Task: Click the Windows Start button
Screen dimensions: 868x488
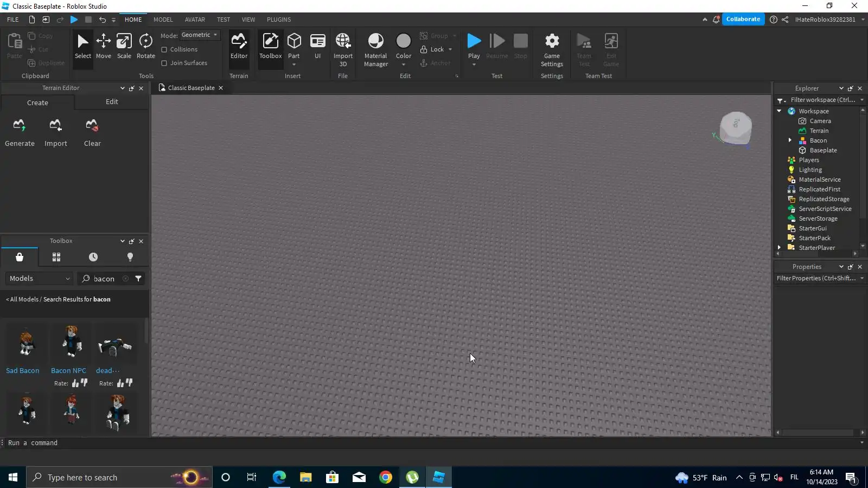Action: 13,477
